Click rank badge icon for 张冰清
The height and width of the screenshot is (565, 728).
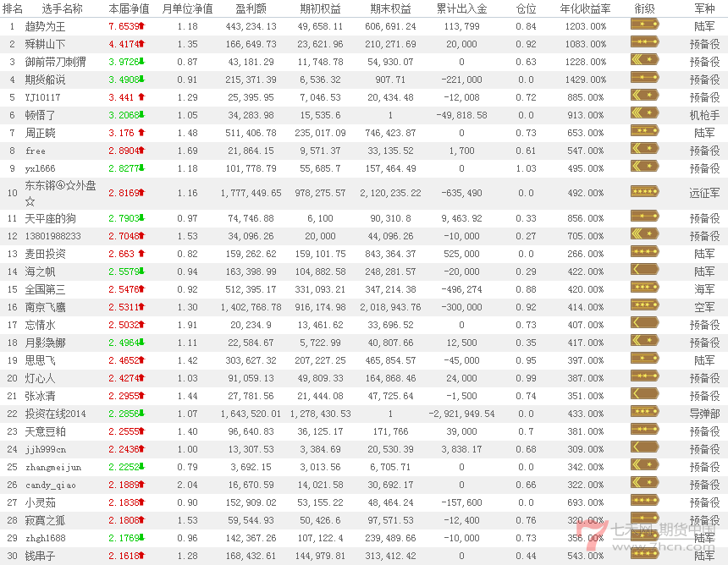click(x=645, y=394)
